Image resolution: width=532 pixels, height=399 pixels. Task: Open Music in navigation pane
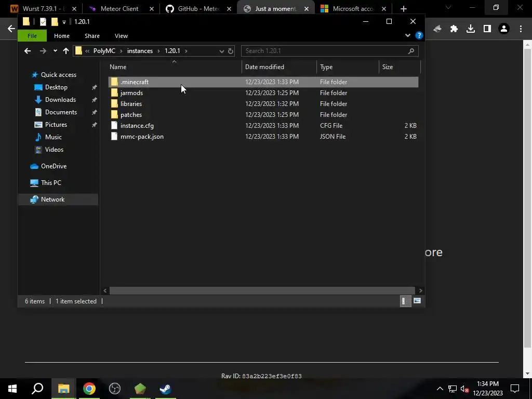point(54,137)
